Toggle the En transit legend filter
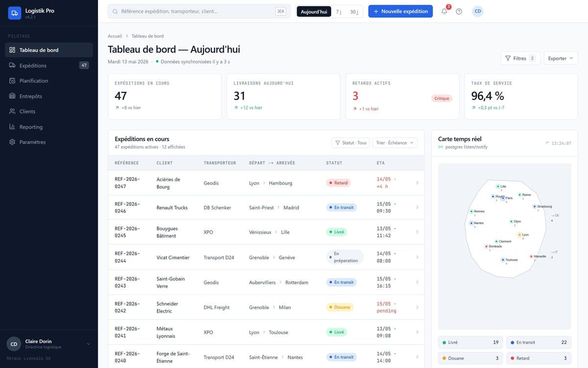This screenshot has height=368, width=588. (x=539, y=342)
